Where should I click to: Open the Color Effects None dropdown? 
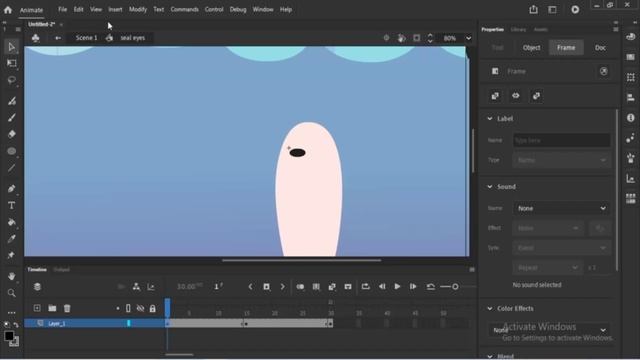549,330
